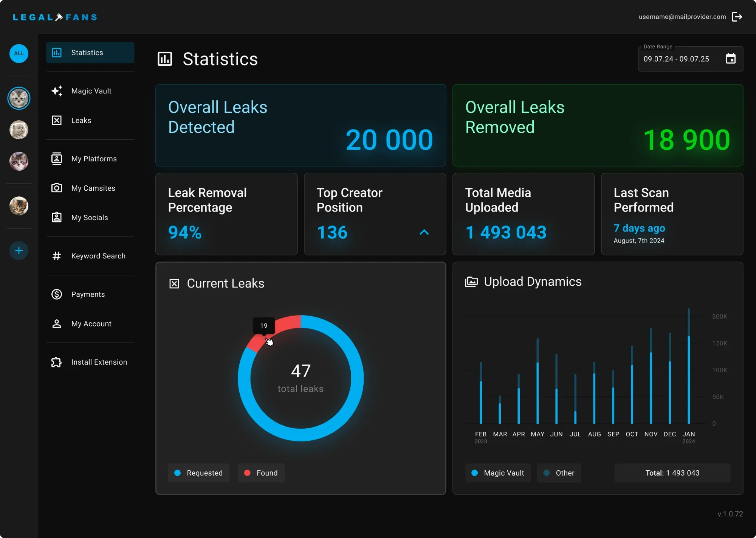Toggle the Magic Vault legend series
The width and height of the screenshot is (756, 538).
click(x=498, y=473)
